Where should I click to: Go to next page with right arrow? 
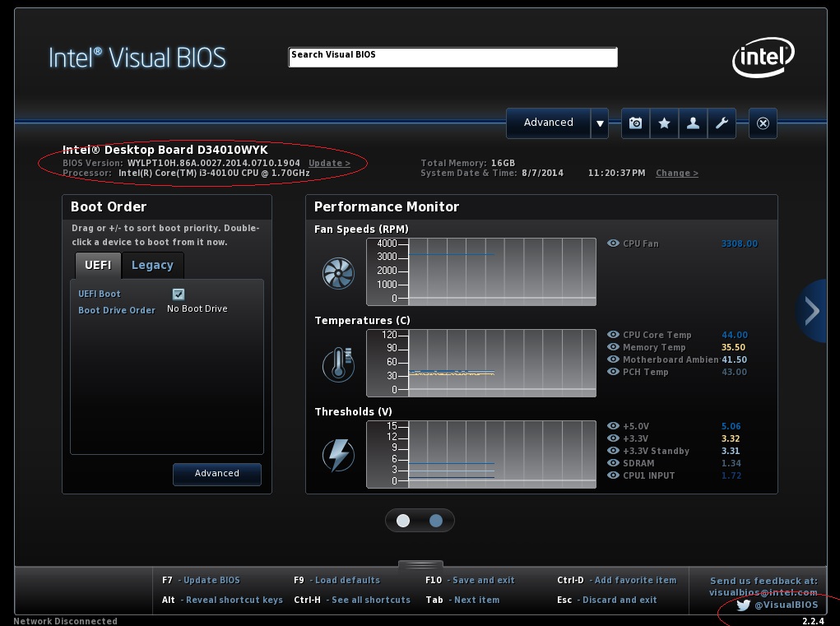812,311
